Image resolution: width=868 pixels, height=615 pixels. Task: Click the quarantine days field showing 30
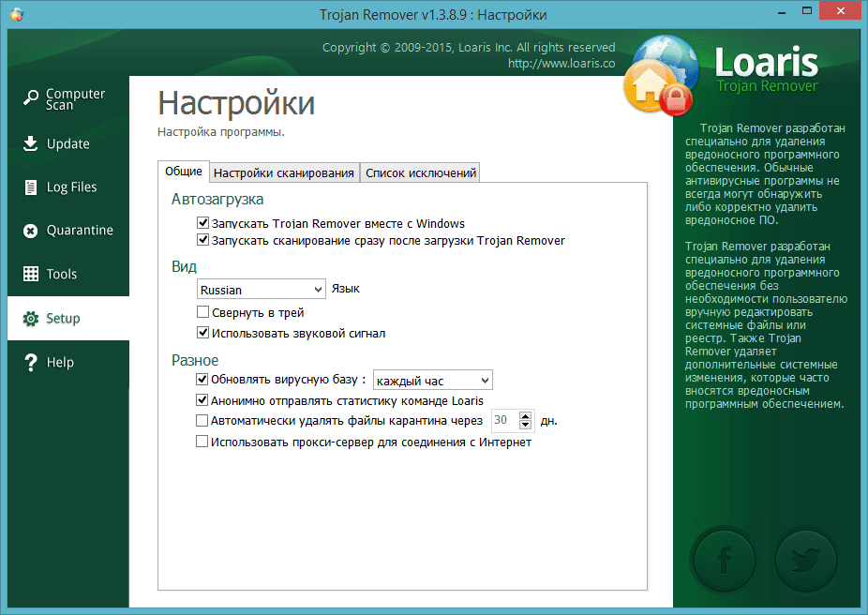(505, 420)
